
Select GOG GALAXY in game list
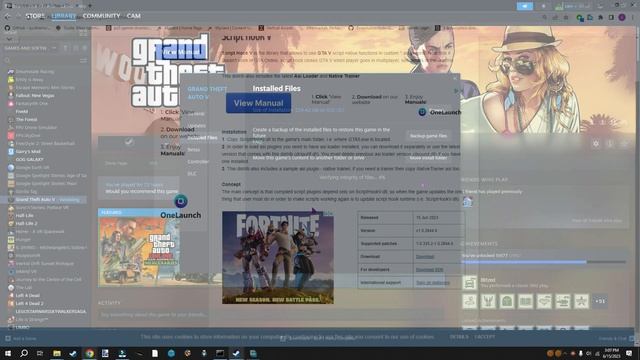coord(29,160)
